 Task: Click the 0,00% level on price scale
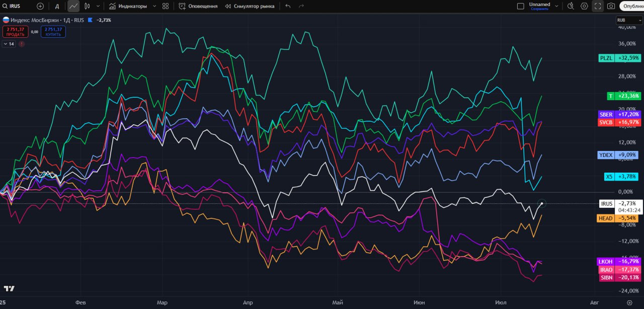click(x=624, y=192)
